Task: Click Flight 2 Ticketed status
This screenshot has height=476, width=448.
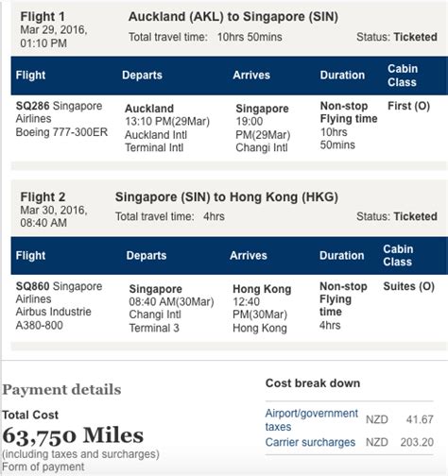Action: pyautogui.click(x=415, y=216)
